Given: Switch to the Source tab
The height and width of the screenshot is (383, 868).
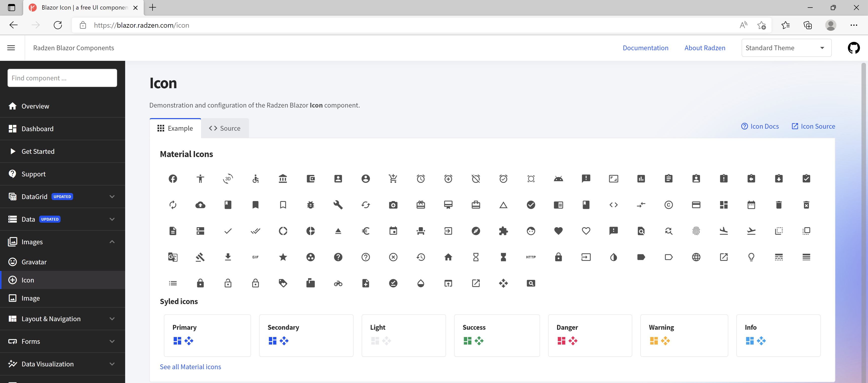Looking at the screenshot, I should [x=225, y=128].
